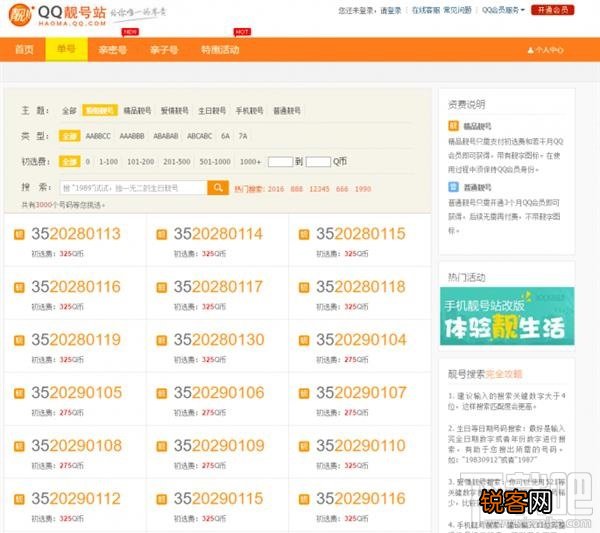Click the icon beside number 3520290106
This screenshot has width=600, height=533.
point(161,393)
